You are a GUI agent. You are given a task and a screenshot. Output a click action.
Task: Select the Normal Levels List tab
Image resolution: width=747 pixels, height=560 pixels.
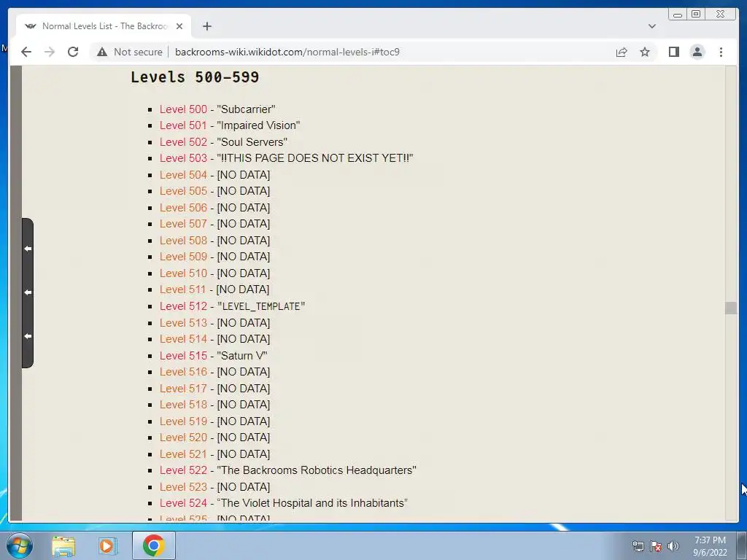[104, 26]
